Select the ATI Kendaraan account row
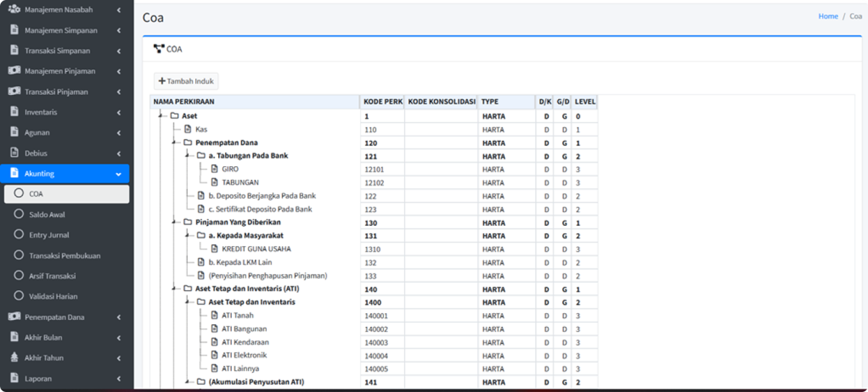The width and height of the screenshot is (868, 392). point(245,342)
